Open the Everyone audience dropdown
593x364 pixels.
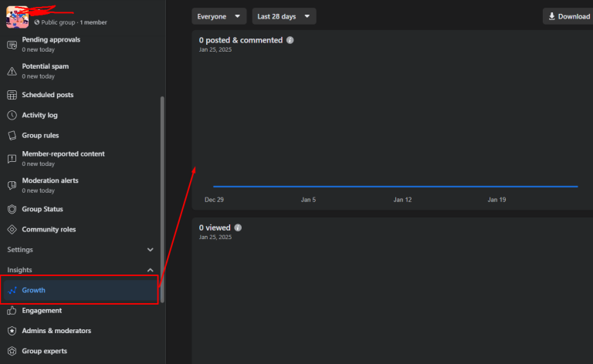[x=219, y=16]
